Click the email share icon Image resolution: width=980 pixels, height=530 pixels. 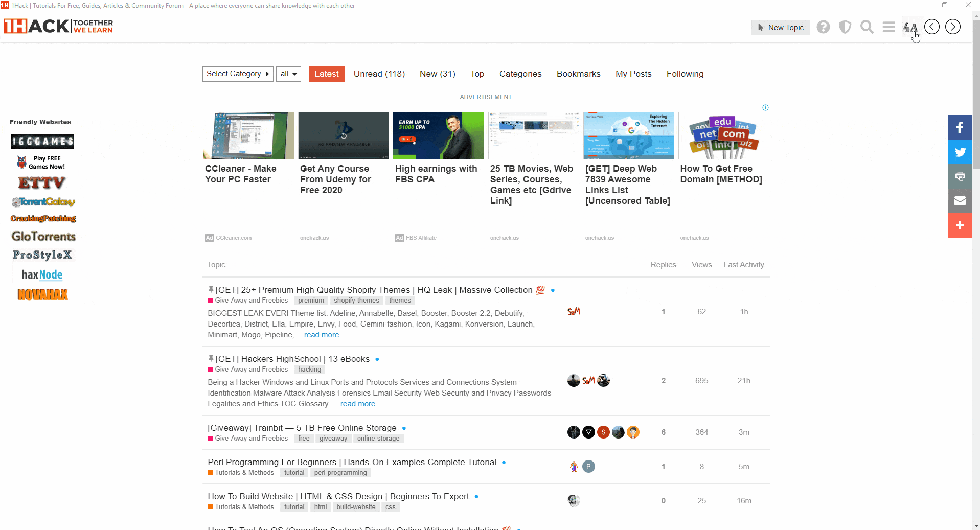pos(960,201)
